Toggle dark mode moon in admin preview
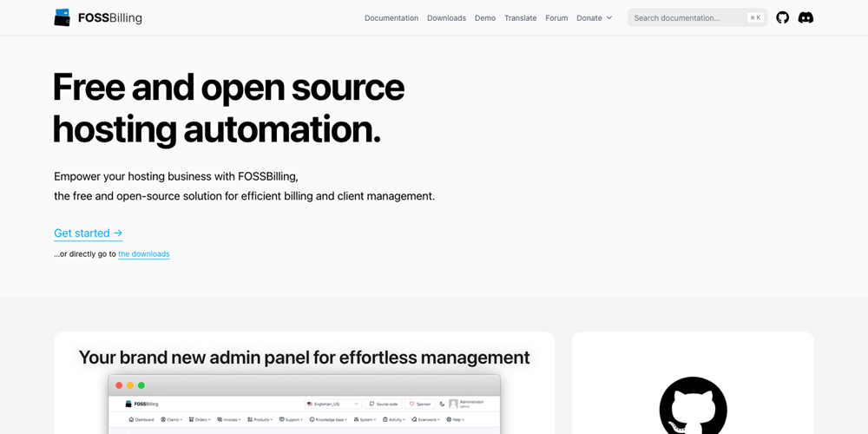Viewport: 868px width, 434px height. click(442, 404)
